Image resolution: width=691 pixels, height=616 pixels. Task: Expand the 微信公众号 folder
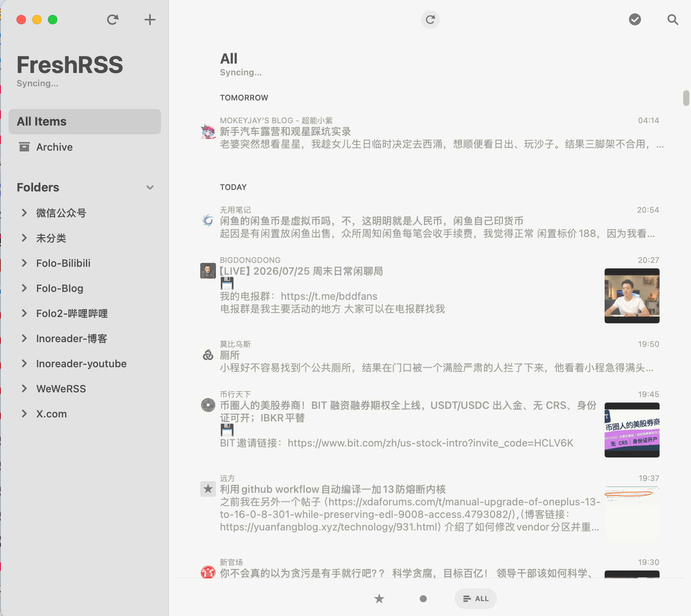24,213
